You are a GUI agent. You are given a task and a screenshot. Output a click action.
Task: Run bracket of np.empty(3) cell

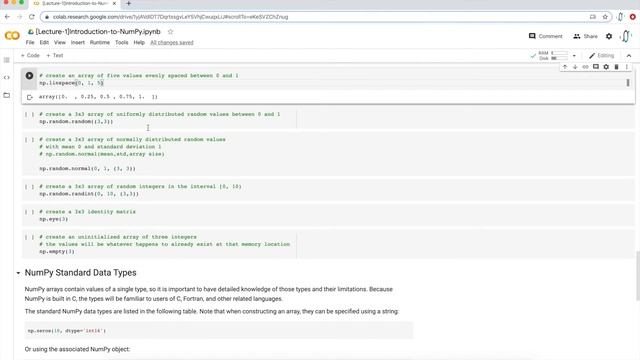29,237
